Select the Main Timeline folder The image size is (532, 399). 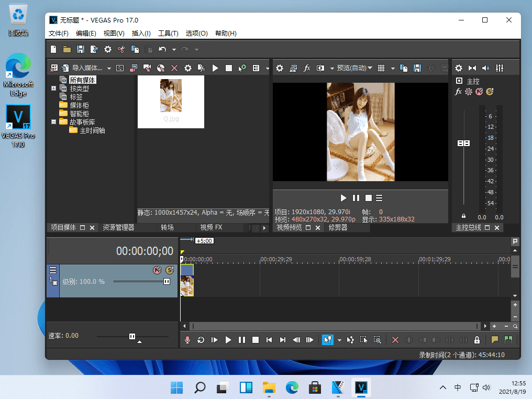click(x=92, y=130)
